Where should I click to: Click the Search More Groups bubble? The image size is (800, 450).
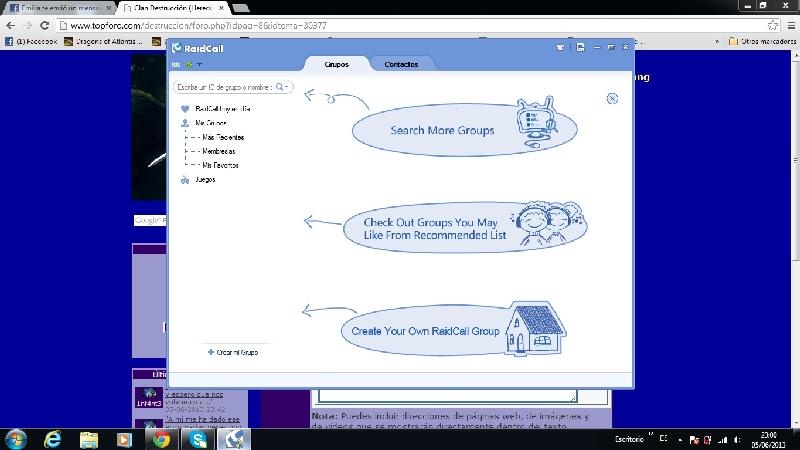(x=464, y=130)
